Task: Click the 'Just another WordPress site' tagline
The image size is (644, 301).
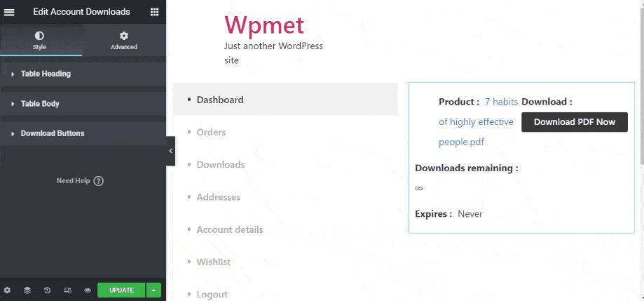Action: [273, 53]
